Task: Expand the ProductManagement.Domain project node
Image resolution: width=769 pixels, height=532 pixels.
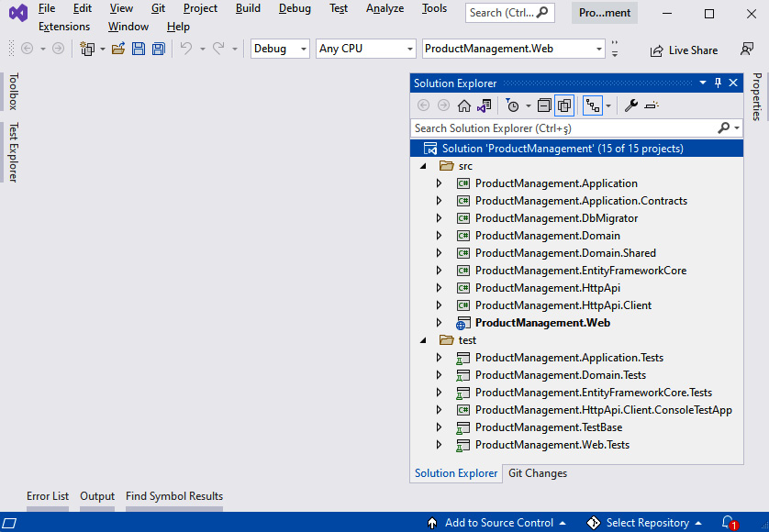Action: point(439,236)
